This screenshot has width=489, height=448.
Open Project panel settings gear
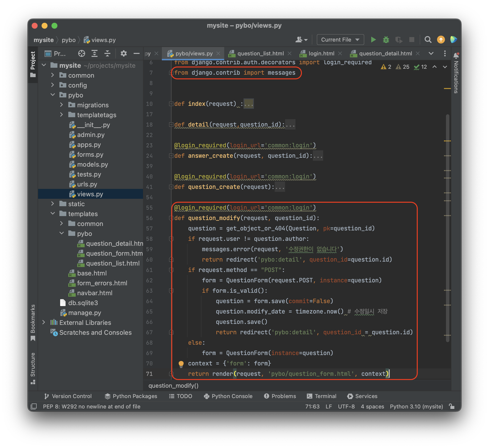point(123,53)
